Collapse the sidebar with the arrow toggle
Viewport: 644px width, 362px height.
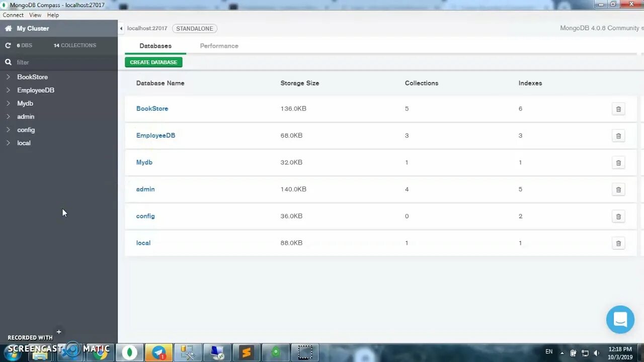coord(121,29)
